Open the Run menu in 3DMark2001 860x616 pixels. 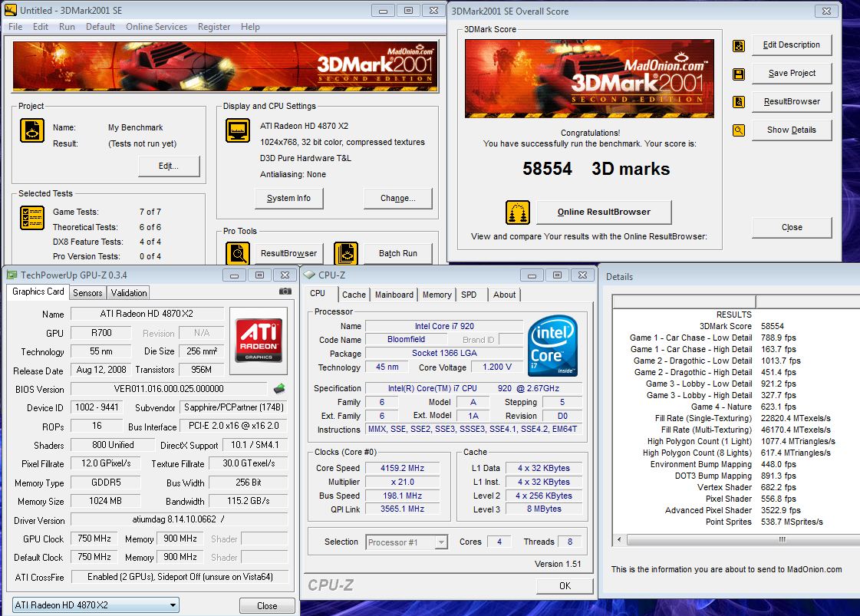[67, 26]
